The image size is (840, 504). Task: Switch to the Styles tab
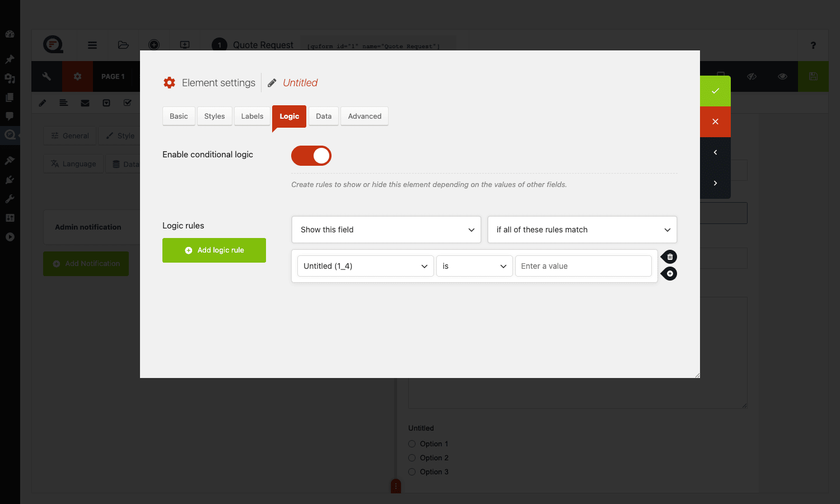pos(214,116)
